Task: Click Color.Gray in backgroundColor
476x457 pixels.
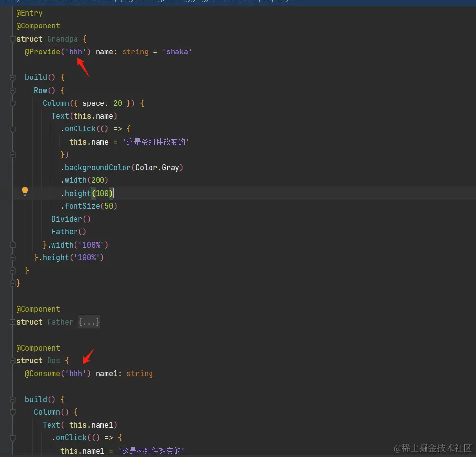Action: 157,167
